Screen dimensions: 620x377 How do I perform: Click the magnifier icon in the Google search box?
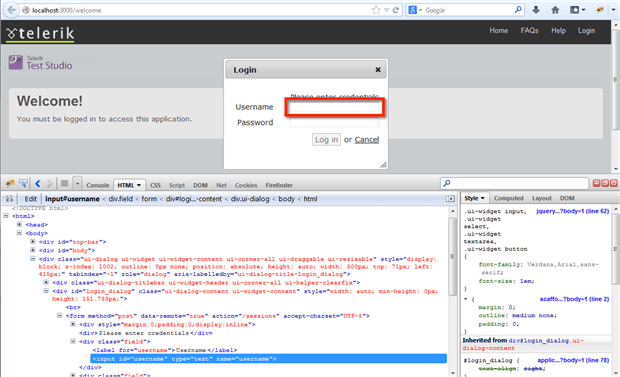(x=518, y=10)
